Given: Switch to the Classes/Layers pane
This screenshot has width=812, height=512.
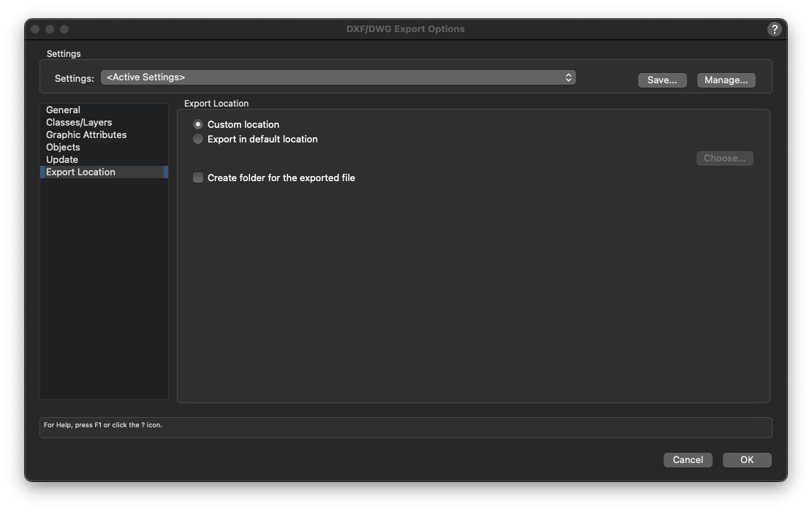Looking at the screenshot, I should 79,123.
